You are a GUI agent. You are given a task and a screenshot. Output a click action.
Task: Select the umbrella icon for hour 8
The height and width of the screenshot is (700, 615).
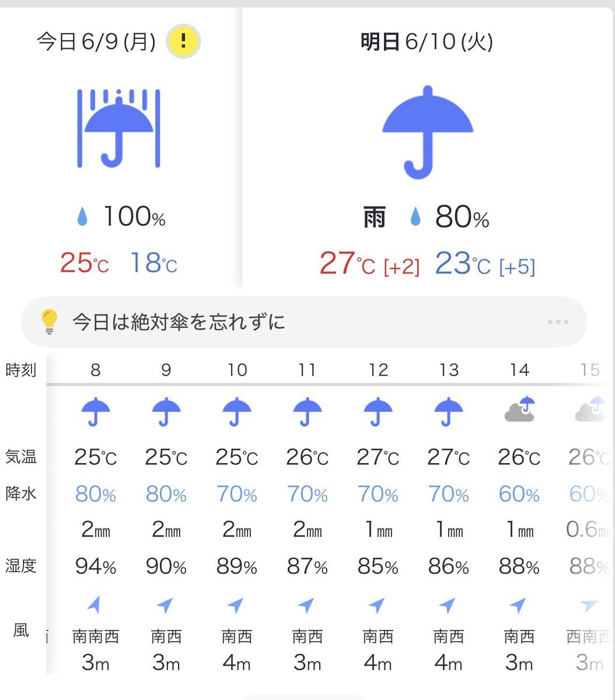click(96, 412)
